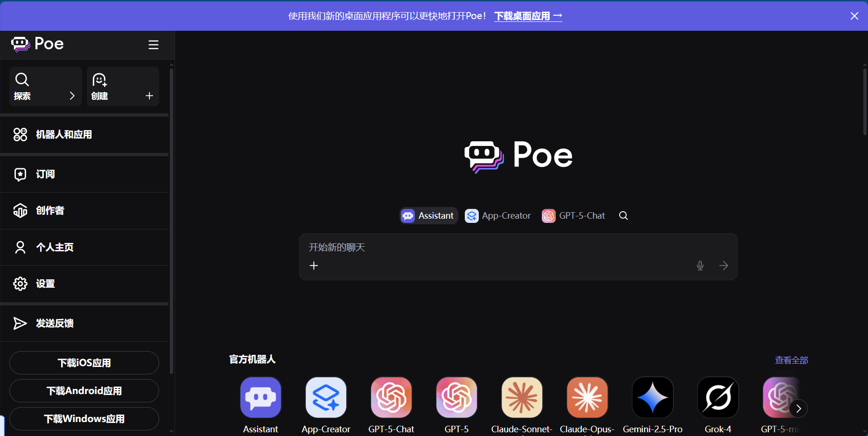Expand the 探索 chevron arrow
Screen dimensions: 868x436
click(72, 96)
